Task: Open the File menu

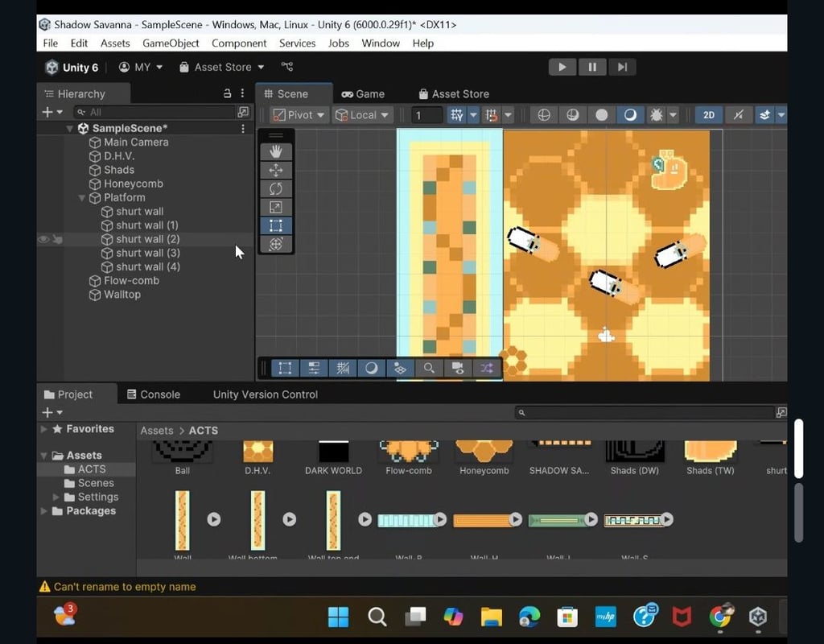Action: click(x=51, y=43)
